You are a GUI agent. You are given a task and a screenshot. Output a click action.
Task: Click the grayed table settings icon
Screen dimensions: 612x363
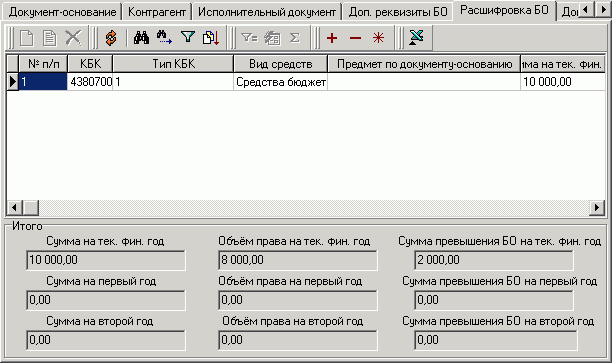pyautogui.click(x=272, y=38)
